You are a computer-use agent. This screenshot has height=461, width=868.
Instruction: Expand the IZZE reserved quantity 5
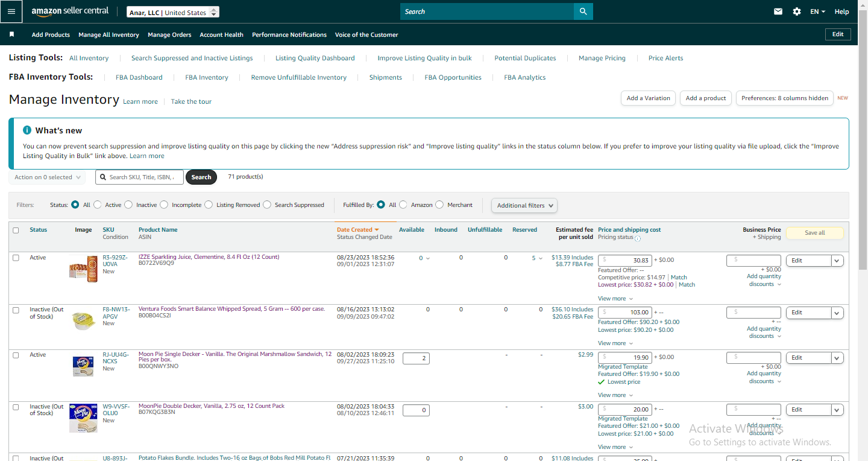coord(537,258)
